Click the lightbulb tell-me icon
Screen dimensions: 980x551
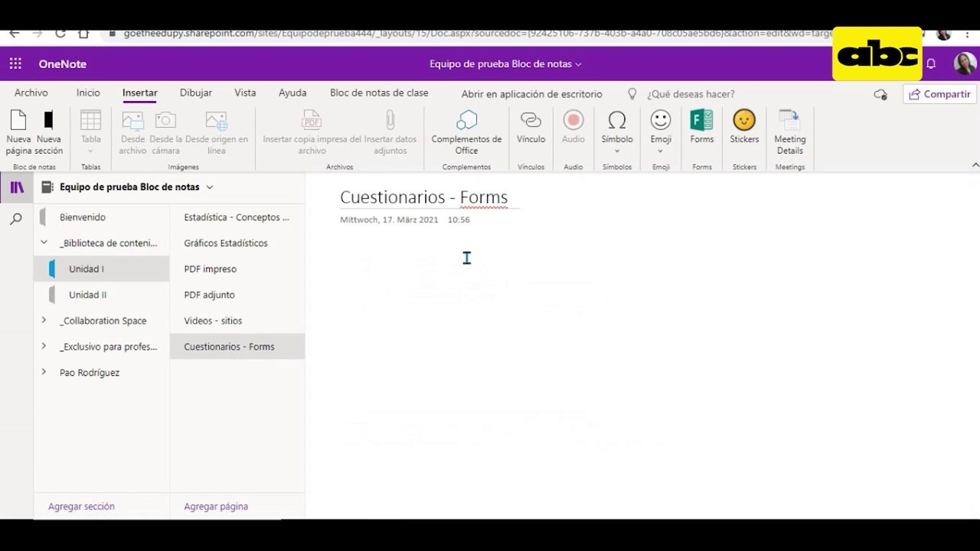632,93
